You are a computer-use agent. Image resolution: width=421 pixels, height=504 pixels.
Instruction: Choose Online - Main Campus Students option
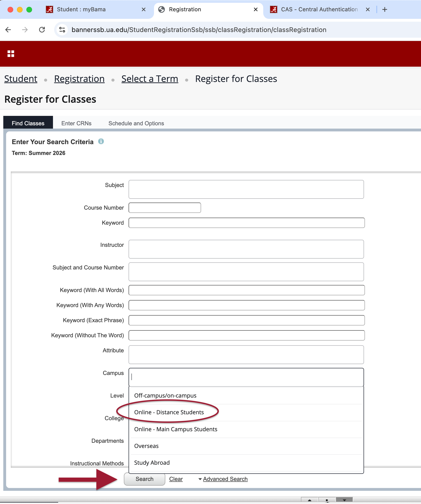[246, 429]
